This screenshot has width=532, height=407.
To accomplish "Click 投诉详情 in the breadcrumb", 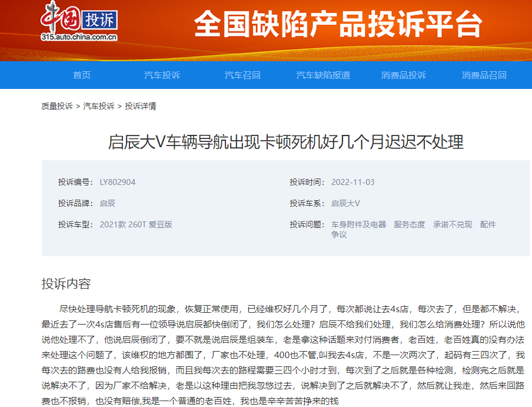I will point(141,106).
